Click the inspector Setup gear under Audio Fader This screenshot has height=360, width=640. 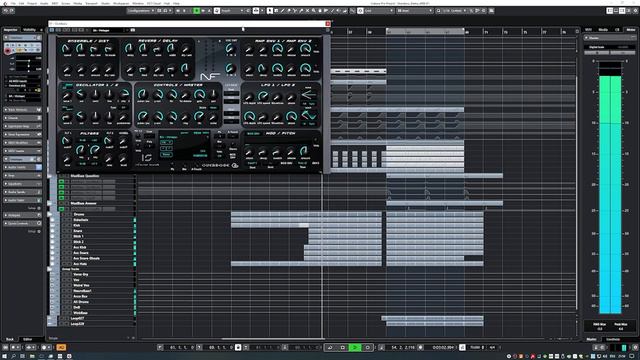coord(39,208)
